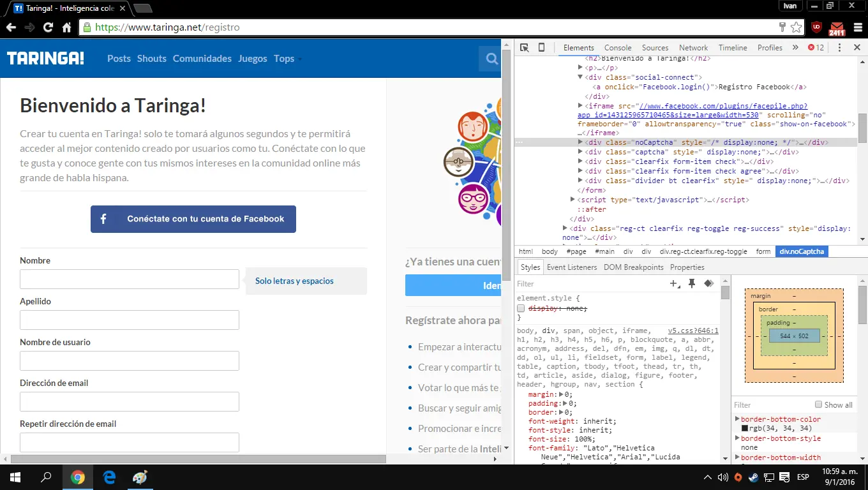Open the DevTools customize menu (three dots)
Viewport: 868px width, 490px height.
(x=839, y=48)
